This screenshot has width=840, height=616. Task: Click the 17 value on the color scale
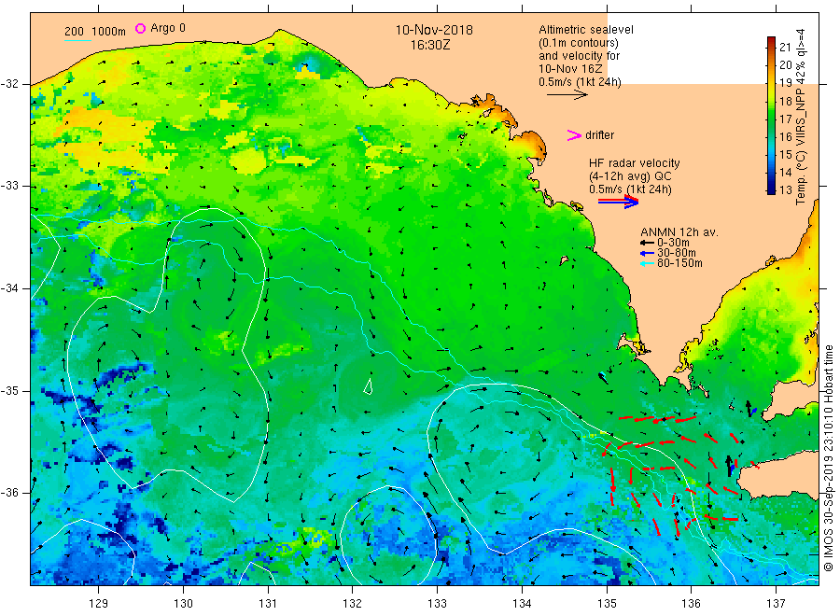pyautogui.click(x=785, y=119)
